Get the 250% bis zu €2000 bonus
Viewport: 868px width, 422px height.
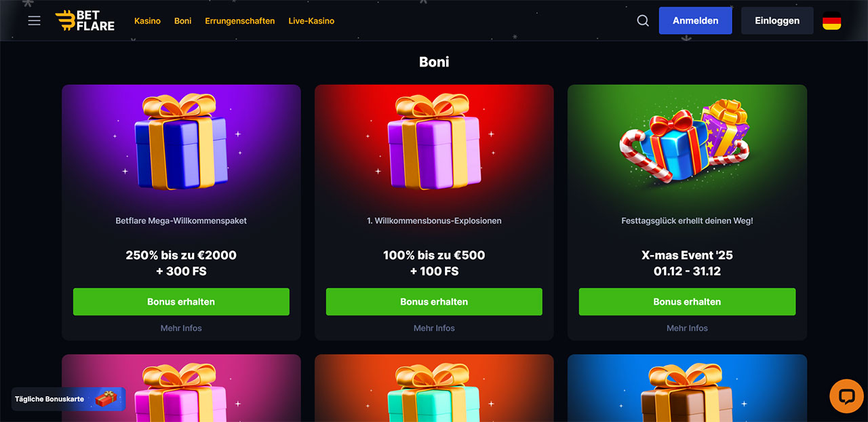click(181, 302)
